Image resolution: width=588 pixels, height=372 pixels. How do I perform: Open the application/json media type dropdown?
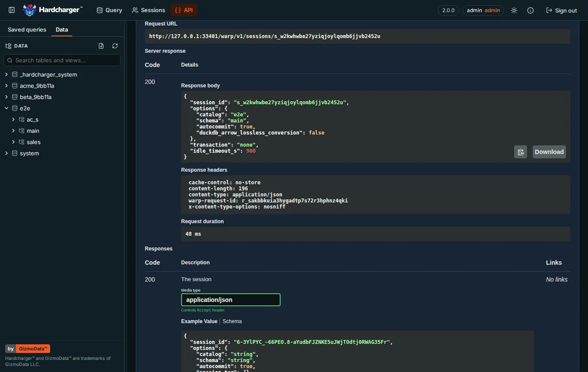pos(231,300)
